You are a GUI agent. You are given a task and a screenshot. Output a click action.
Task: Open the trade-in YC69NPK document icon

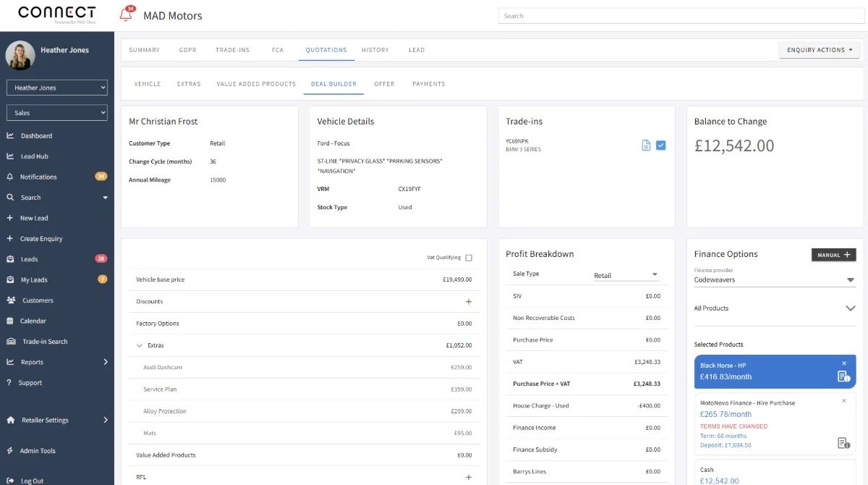pyautogui.click(x=647, y=145)
